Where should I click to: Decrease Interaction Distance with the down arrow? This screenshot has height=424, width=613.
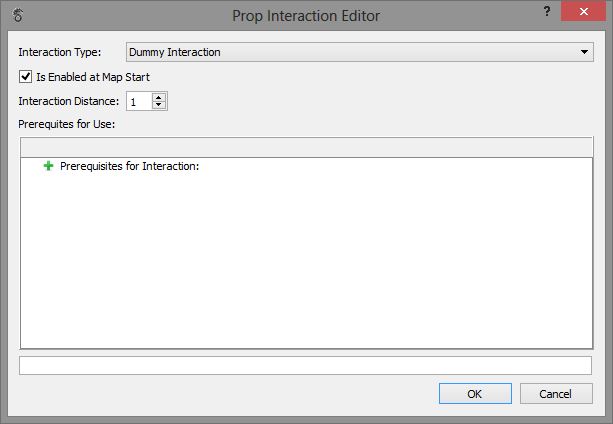coord(159,105)
